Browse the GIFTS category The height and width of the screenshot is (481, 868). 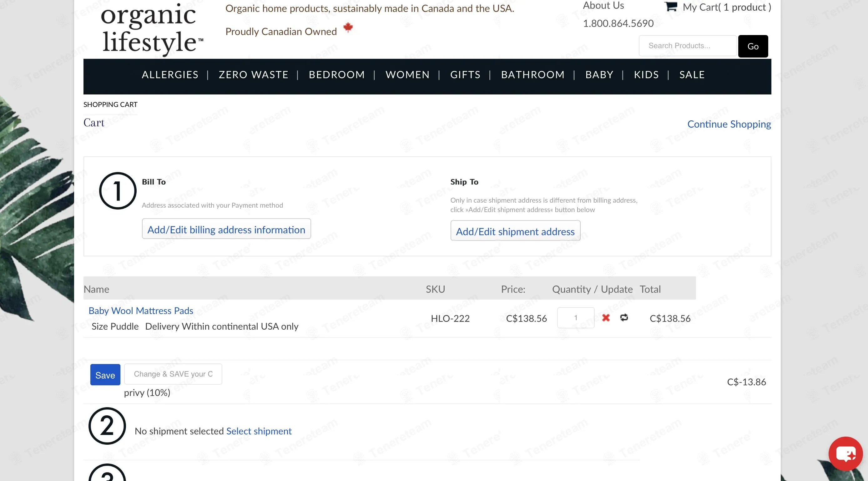pos(465,74)
